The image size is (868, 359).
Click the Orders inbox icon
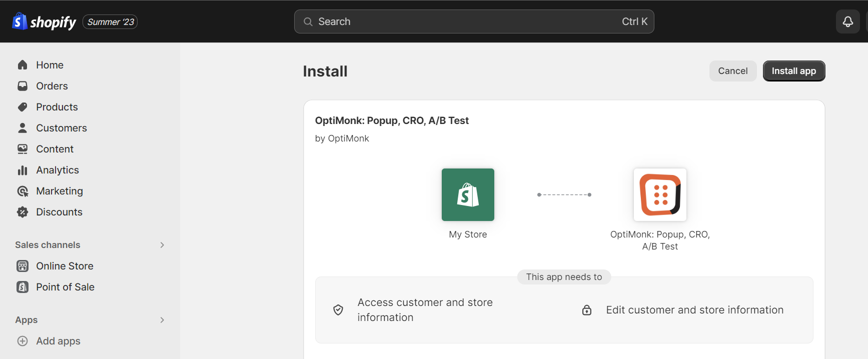[x=23, y=86]
